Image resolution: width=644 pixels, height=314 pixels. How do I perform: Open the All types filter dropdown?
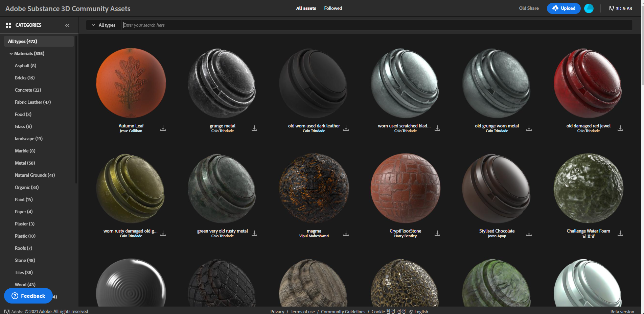(103, 25)
